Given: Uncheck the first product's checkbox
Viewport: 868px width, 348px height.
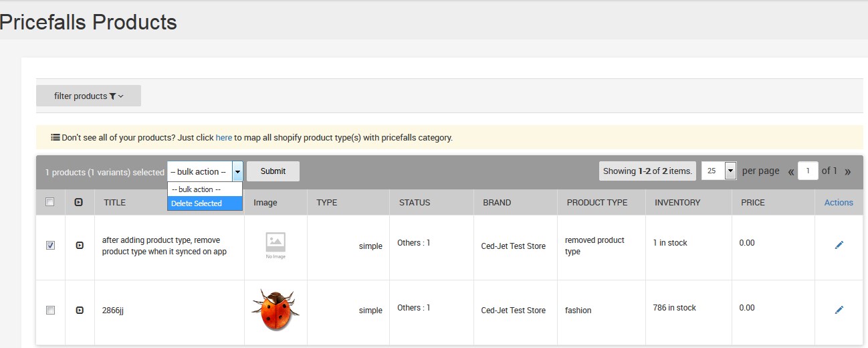Looking at the screenshot, I should tap(50, 246).
